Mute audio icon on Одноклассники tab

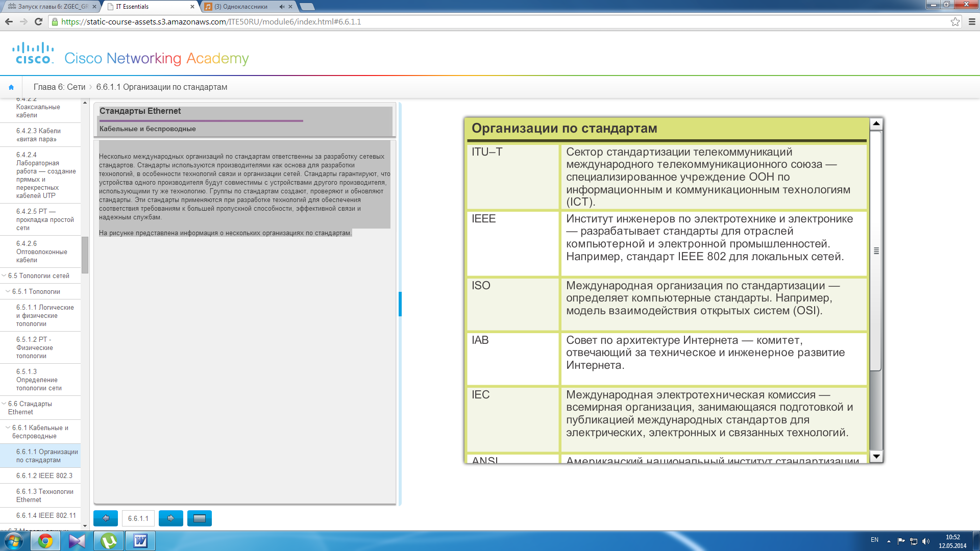click(282, 7)
